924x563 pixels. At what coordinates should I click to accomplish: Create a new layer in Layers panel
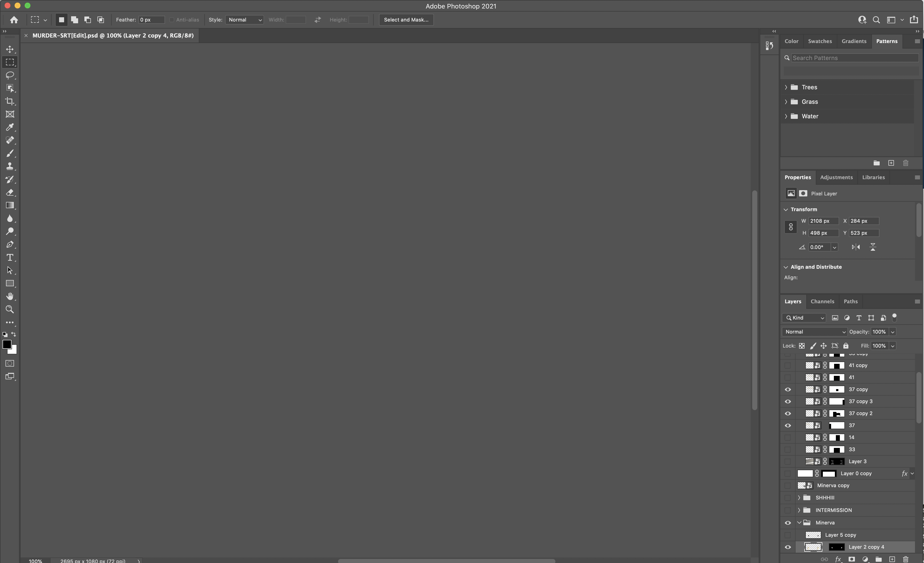click(892, 559)
